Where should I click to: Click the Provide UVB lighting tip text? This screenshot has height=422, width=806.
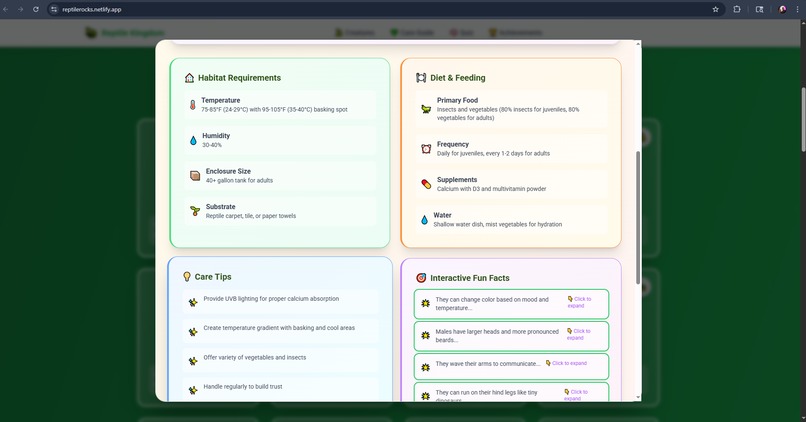[x=271, y=299]
